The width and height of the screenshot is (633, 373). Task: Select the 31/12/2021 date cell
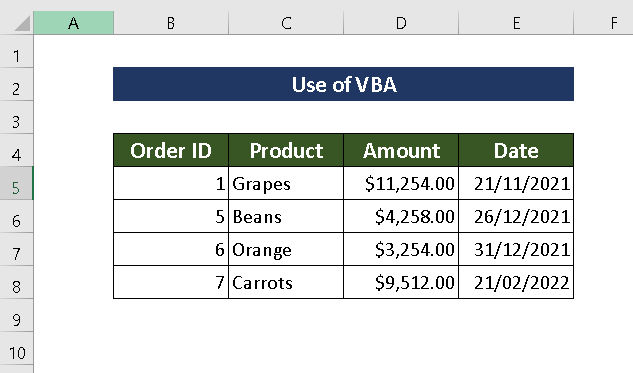(x=516, y=249)
